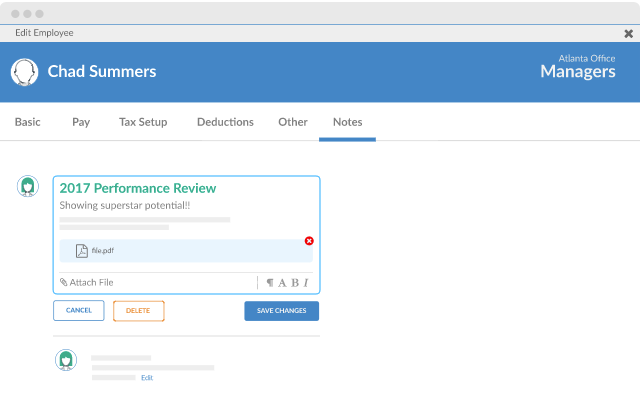
Task: Click the paperclip Attach File icon
Action: pos(64,282)
